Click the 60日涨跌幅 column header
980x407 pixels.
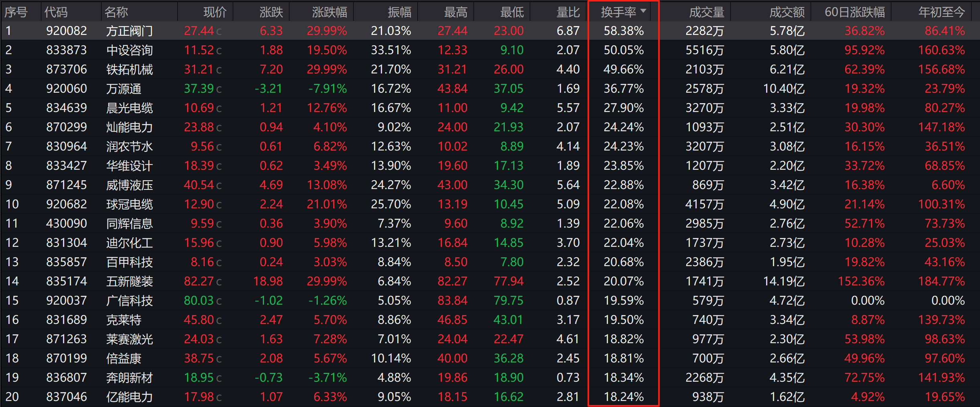[855, 12]
